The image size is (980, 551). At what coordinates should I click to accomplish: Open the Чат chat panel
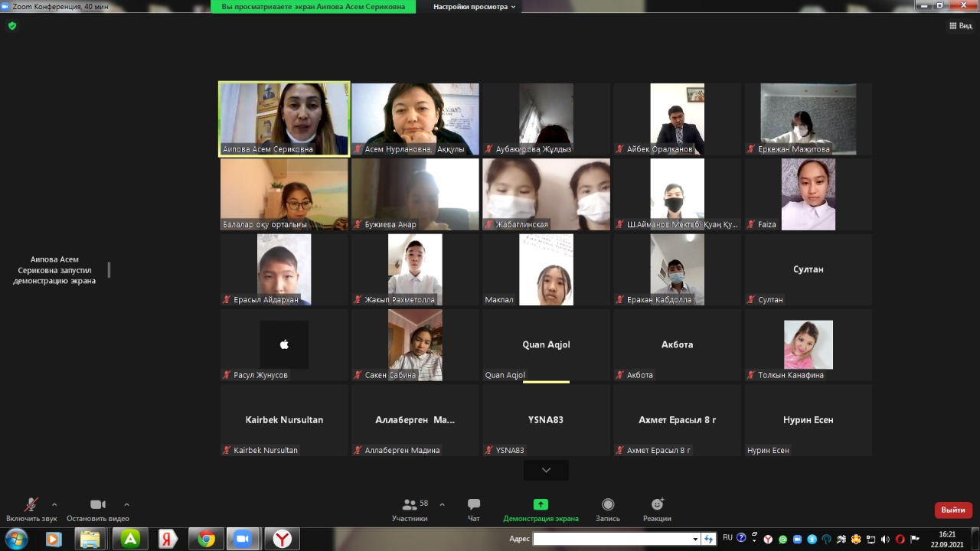[474, 505]
